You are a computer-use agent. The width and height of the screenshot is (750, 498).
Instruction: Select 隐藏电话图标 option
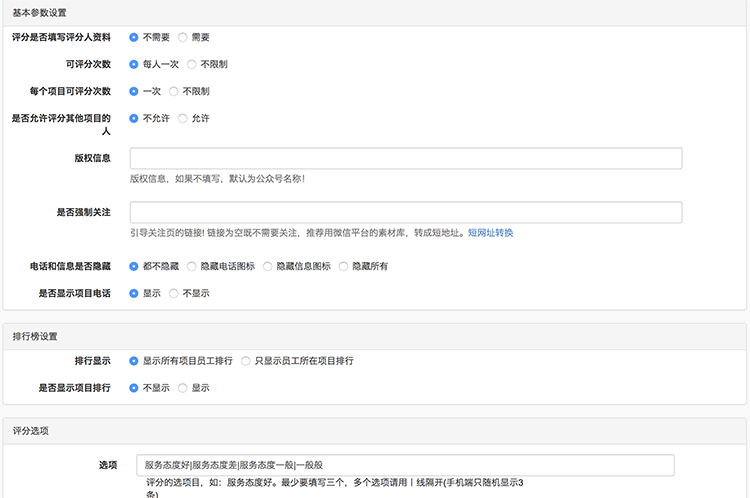tap(191, 266)
